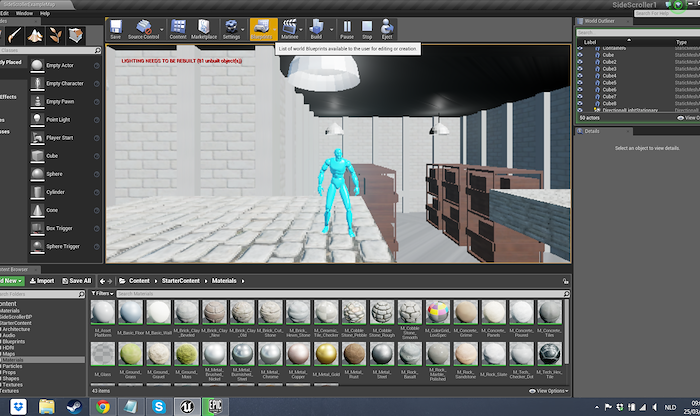Open Google Chrome from the taskbar
Screen dimensions: 700x416
click(103, 407)
